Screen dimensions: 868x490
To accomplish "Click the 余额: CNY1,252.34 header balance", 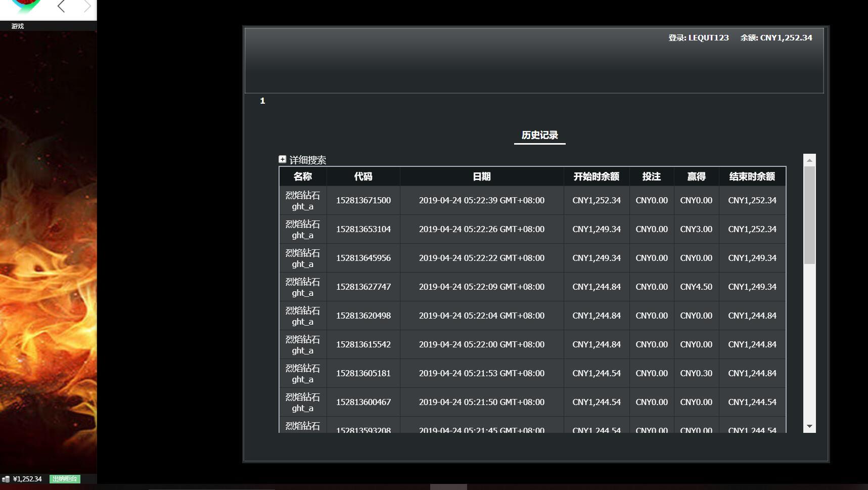I will coord(776,37).
